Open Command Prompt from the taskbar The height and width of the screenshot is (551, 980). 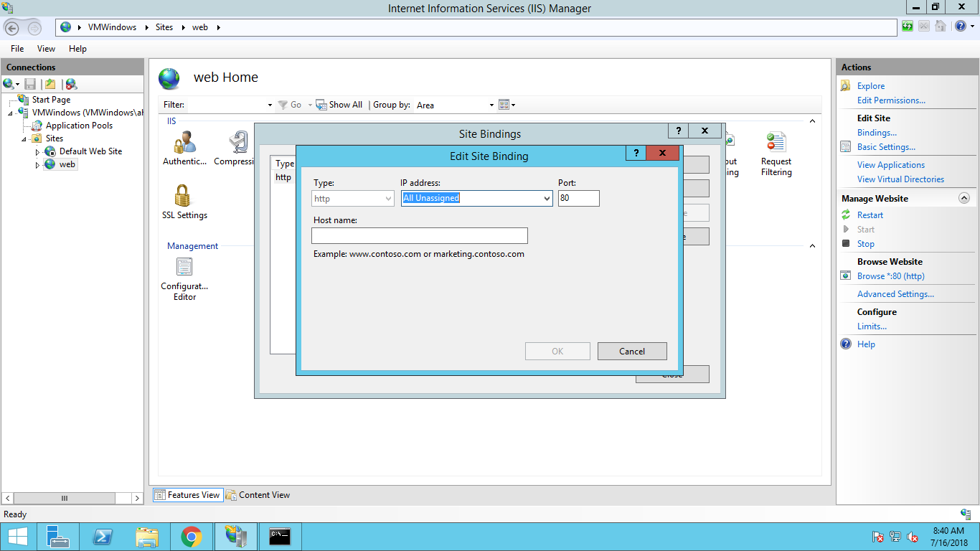tap(280, 537)
